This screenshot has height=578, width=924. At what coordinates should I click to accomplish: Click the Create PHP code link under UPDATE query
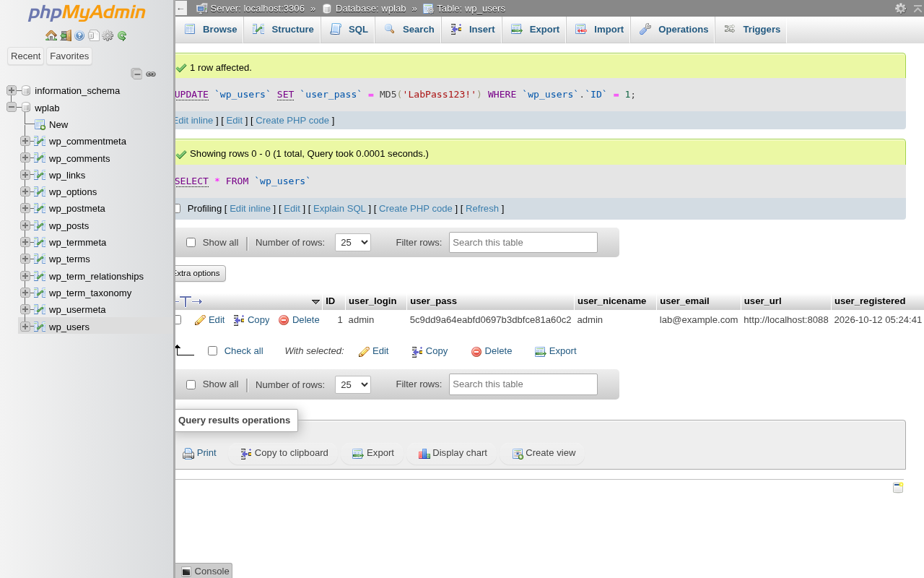[292, 121]
